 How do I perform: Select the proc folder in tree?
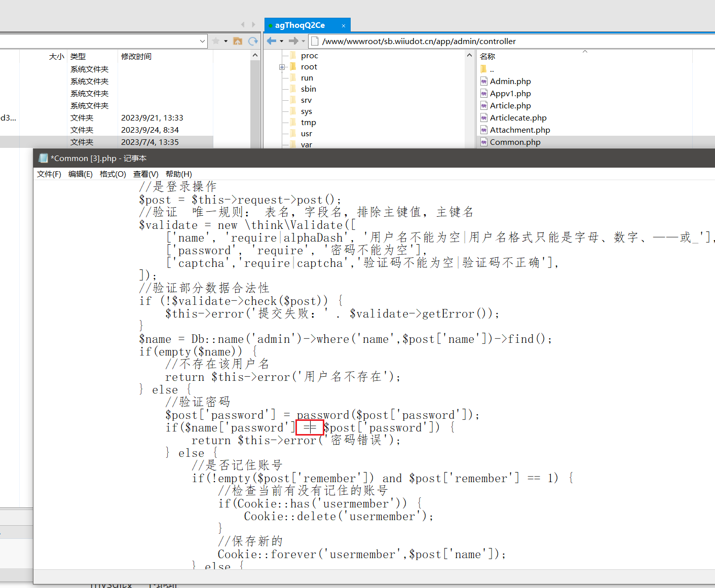310,56
